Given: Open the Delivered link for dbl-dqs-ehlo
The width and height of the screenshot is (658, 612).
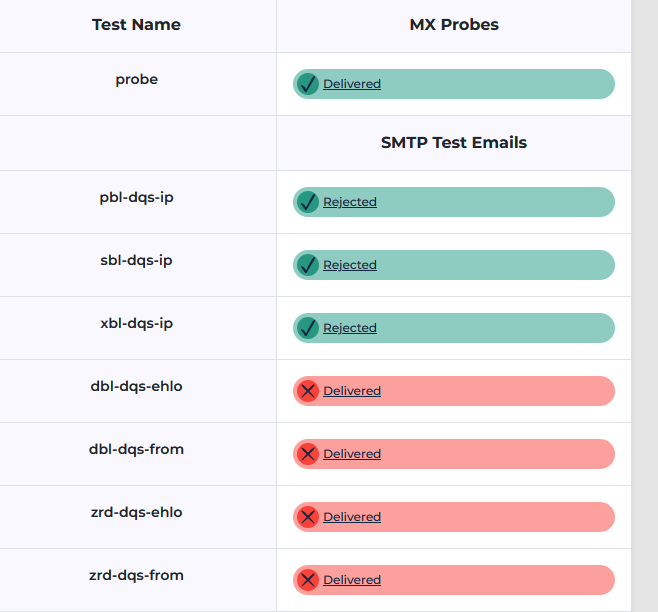Looking at the screenshot, I should pos(352,391).
